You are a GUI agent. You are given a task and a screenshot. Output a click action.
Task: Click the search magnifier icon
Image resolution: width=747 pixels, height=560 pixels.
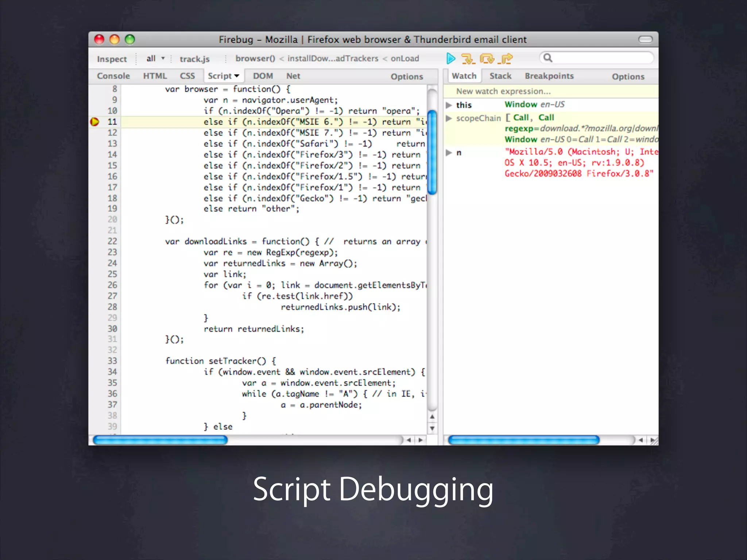coord(547,58)
